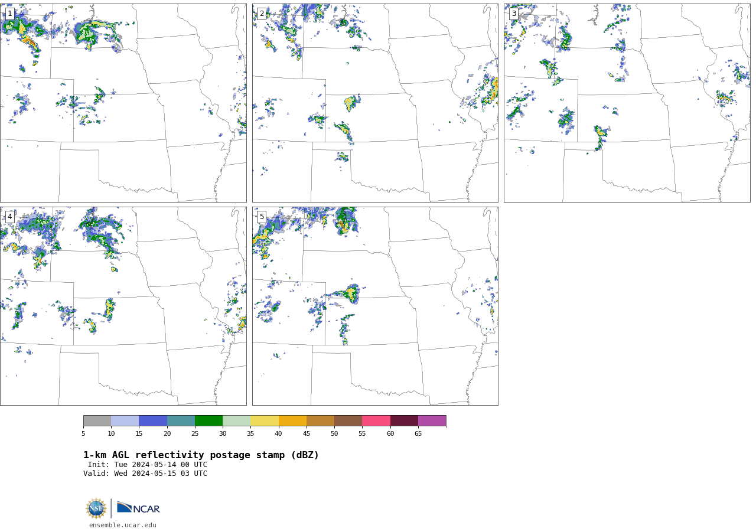The width and height of the screenshot is (756, 532).
Task: Open ensemble member 1 reflectivity map
Action: coord(123,103)
